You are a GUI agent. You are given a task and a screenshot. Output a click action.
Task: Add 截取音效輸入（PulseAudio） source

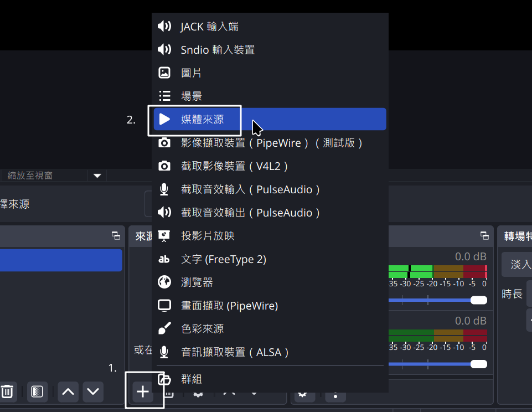click(x=270, y=189)
